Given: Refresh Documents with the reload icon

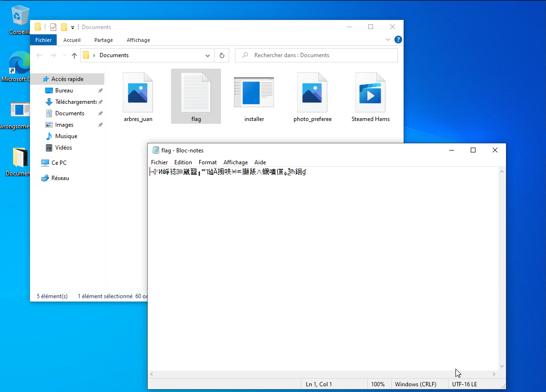Looking at the screenshot, I should tap(222, 55).
